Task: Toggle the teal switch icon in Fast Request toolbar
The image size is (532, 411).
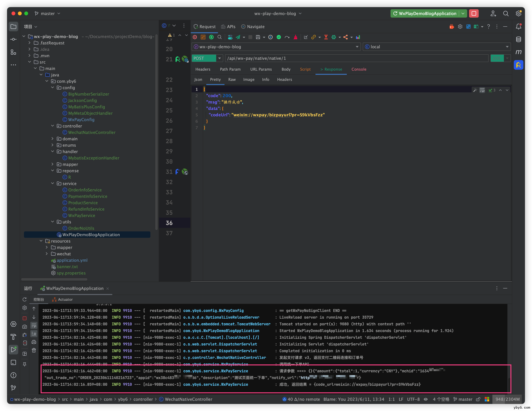Action: point(230,37)
